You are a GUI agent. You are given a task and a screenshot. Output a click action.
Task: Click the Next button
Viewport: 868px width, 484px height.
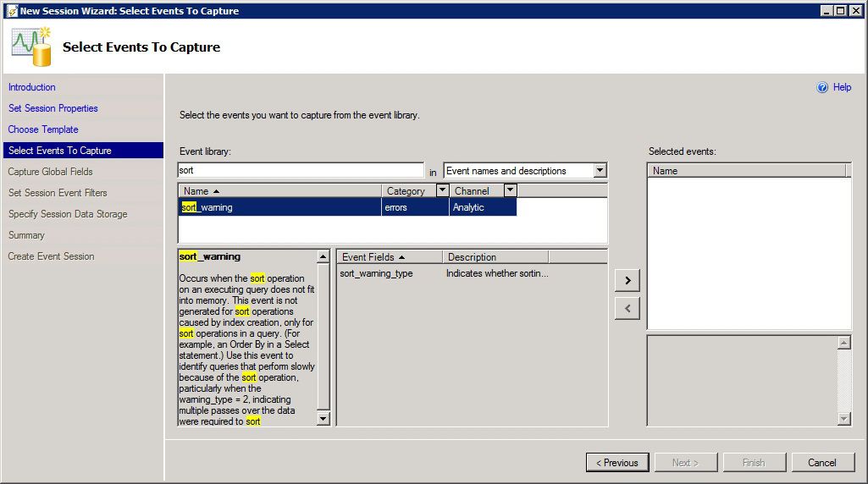click(x=686, y=463)
